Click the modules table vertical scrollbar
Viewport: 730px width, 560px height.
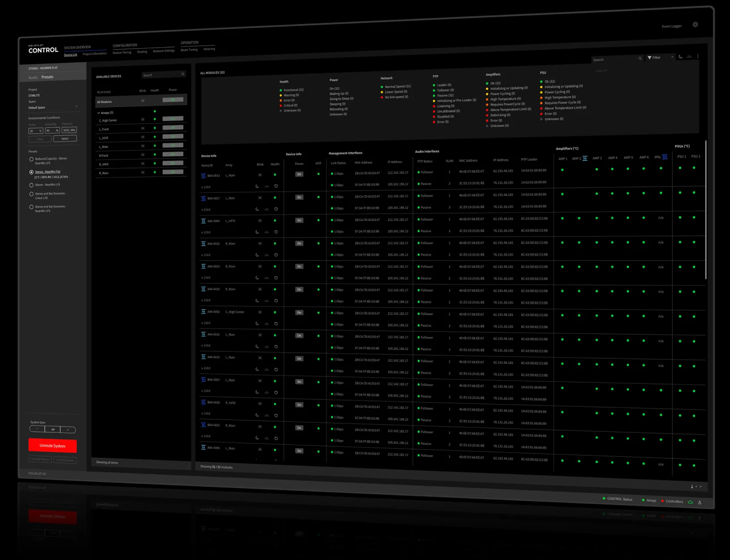coord(705,210)
